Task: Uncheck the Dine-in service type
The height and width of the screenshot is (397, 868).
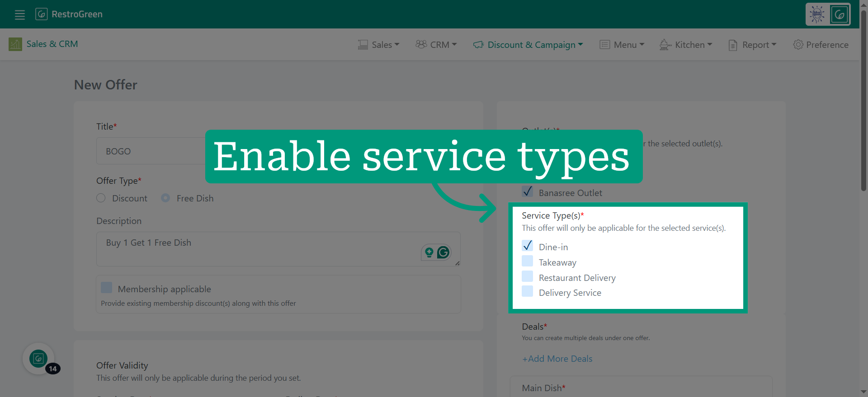Action: coord(527,246)
